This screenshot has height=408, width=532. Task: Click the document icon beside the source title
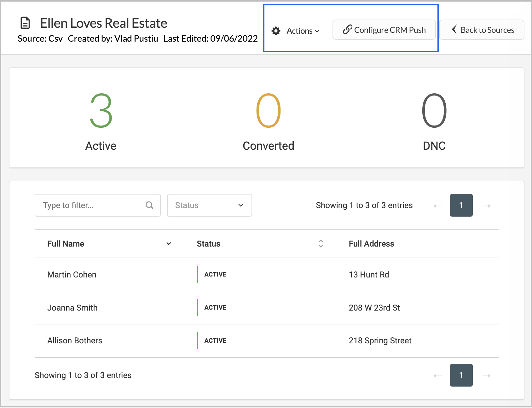tap(25, 23)
